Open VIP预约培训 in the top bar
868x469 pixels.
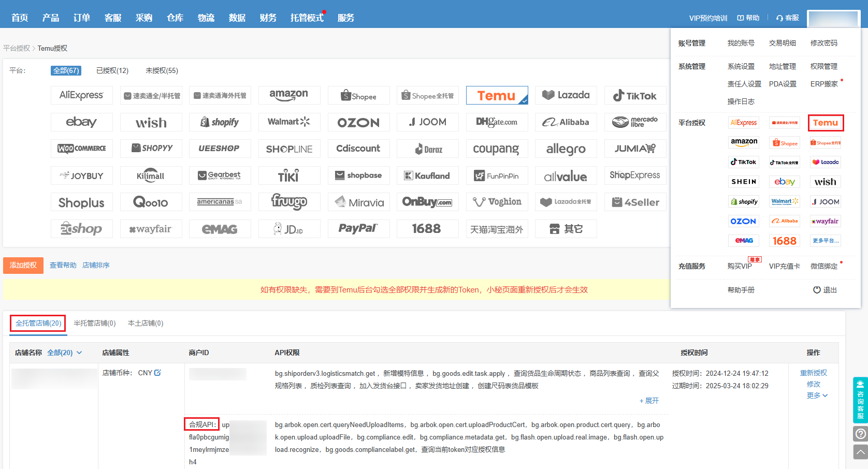pos(708,18)
